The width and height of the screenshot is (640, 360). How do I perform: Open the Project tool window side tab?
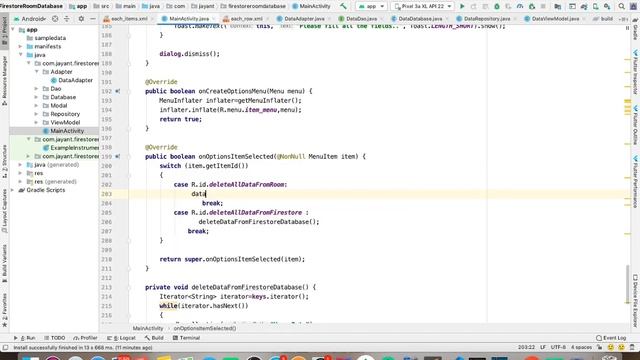4,32
